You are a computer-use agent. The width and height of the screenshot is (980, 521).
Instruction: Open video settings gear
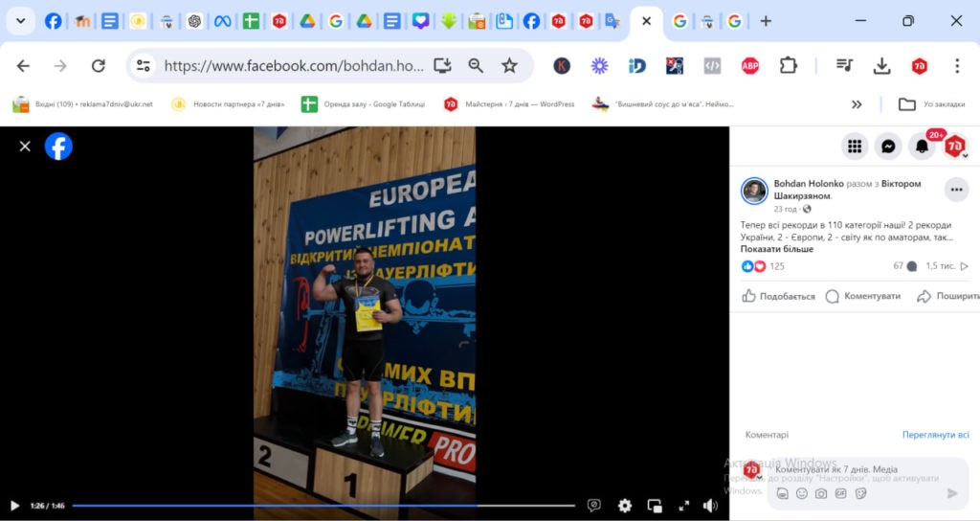coord(625,506)
